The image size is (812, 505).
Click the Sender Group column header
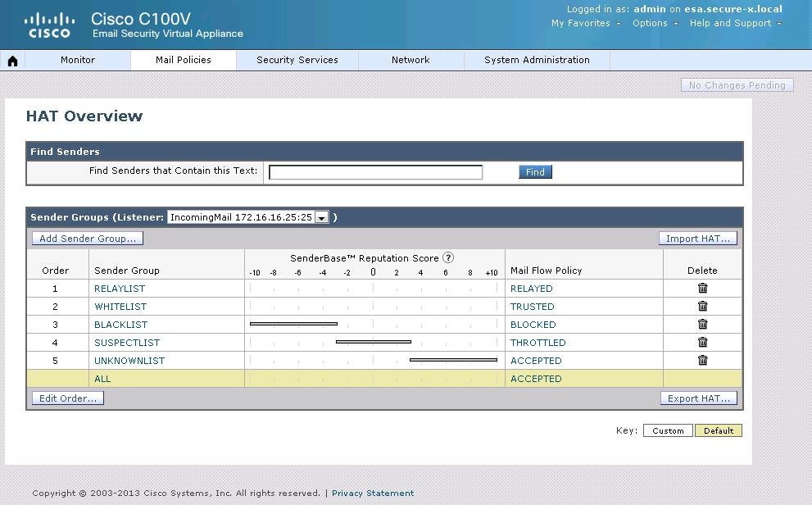point(127,271)
